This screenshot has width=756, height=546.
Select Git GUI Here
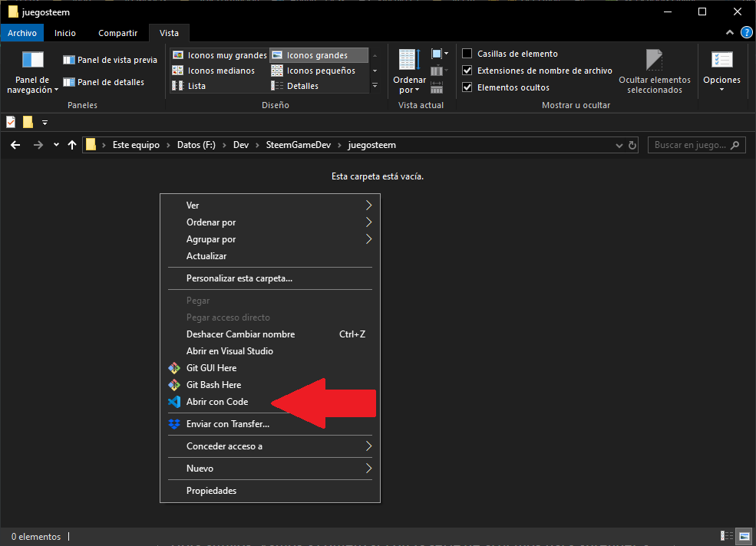[270, 367]
